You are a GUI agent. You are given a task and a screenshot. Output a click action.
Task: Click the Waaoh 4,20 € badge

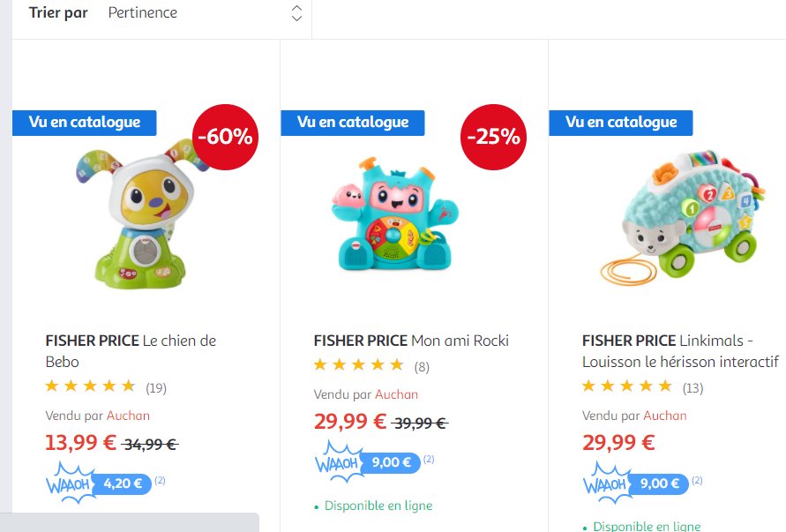coord(97,483)
